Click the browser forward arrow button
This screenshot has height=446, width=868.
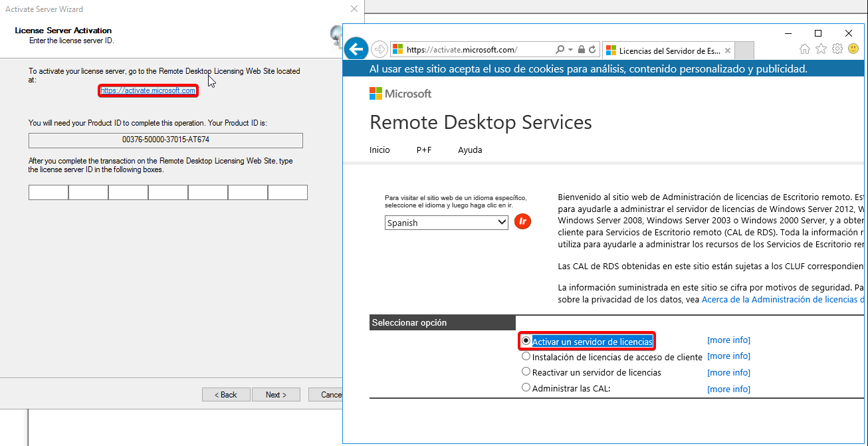pyautogui.click(x=379, y=49)
